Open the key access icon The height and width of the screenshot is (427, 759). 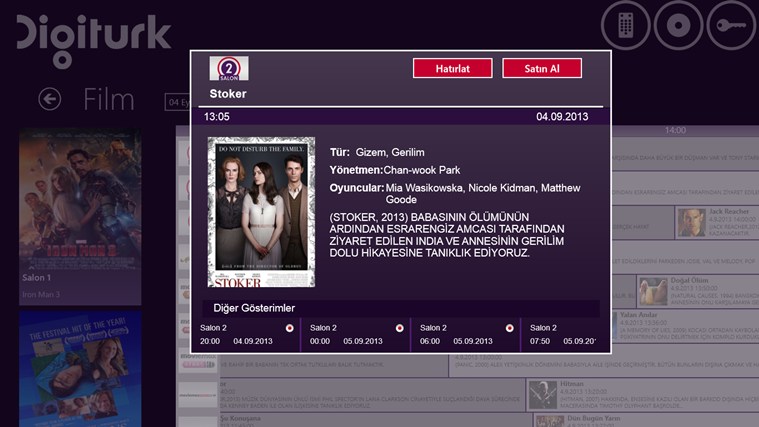click(731, 25)
